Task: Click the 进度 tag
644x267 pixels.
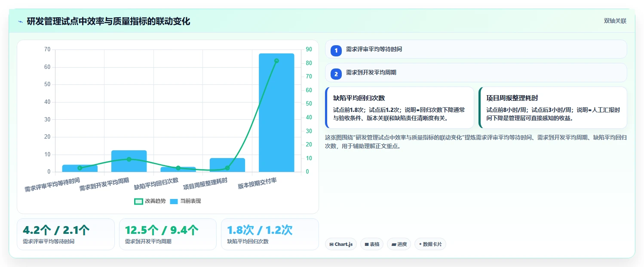Action: click(x=399, y=244)
